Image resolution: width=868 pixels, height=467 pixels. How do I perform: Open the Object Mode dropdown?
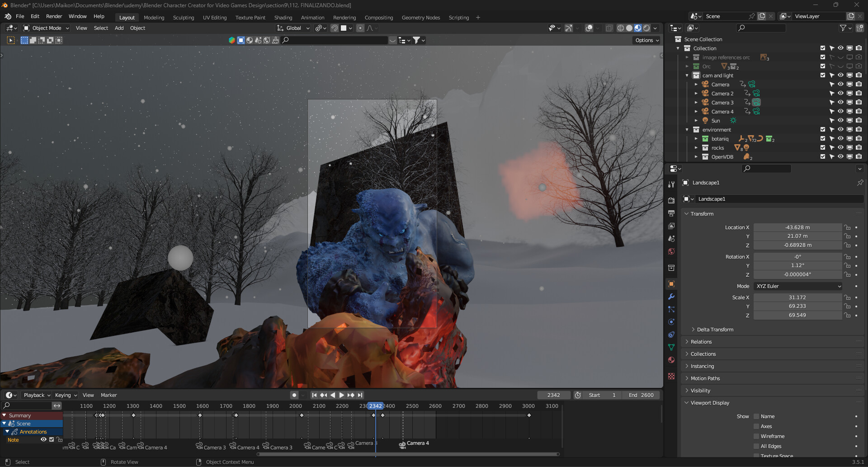point(45,28)
